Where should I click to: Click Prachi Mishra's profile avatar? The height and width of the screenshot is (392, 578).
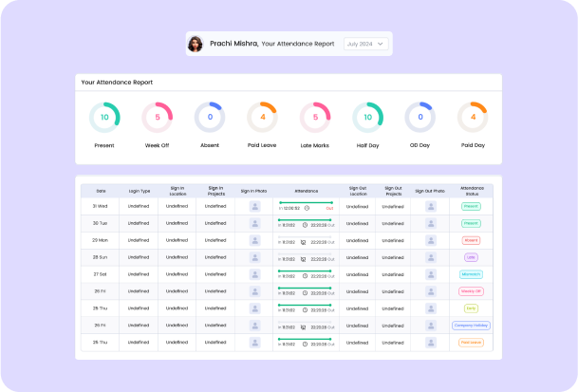point(196,44)
